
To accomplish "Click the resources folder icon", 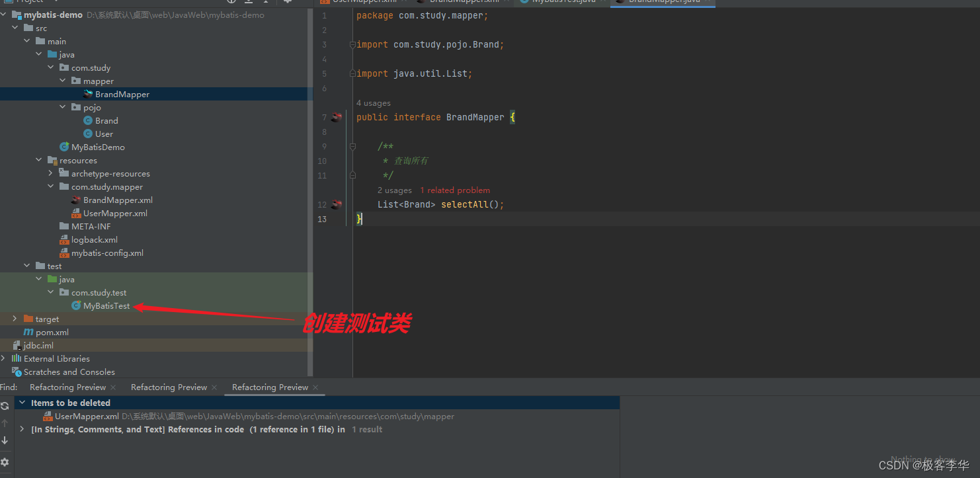I will (52, 160).
